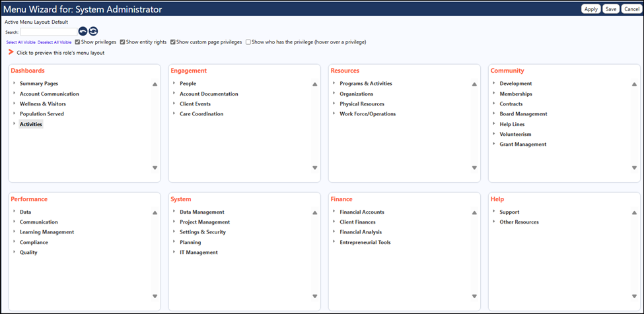Click the Save button
The width and height of the screenshot is (644, 314).
(x=611, y=9)
